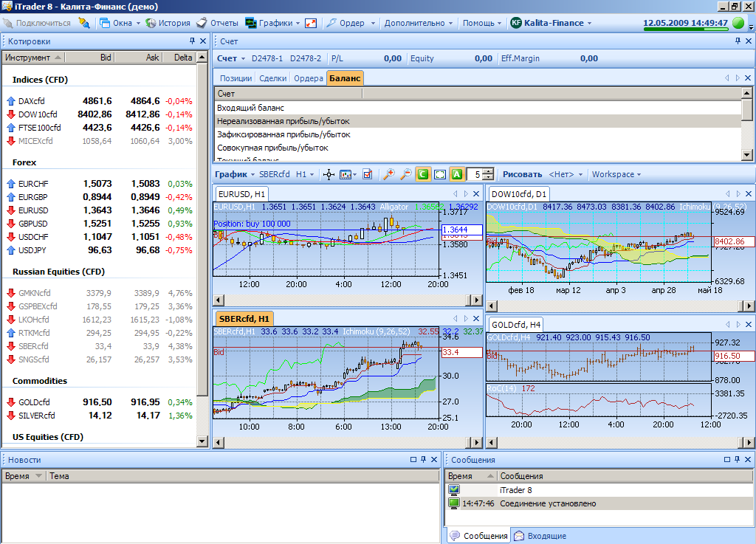Screen dimensions: 756x544
Task: Toggle the green C chart mode
Action: [423, 174]
